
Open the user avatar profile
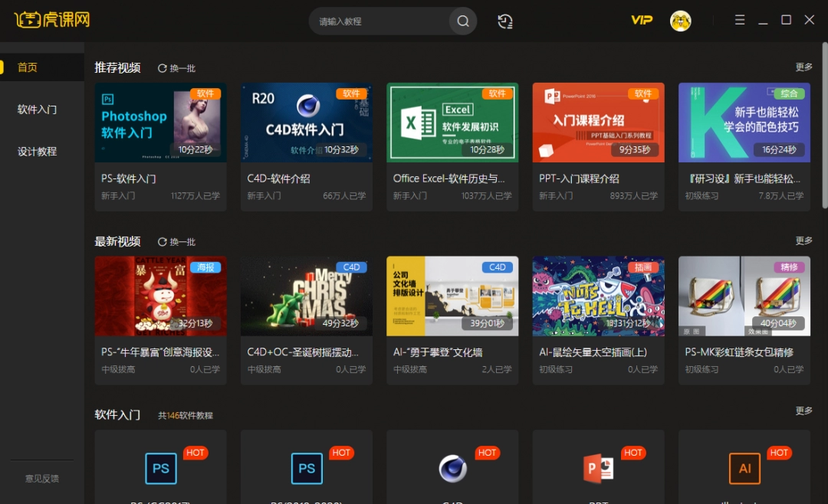681,21
